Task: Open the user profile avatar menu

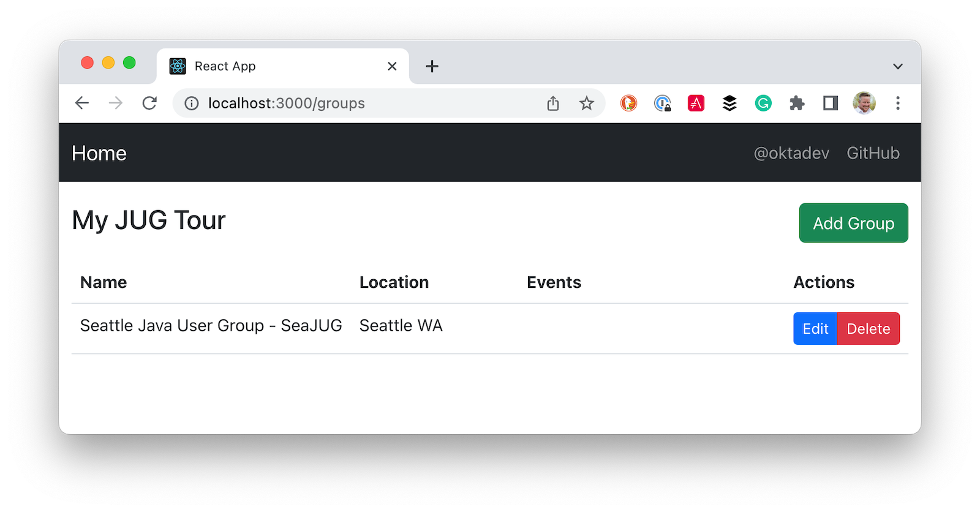Action: pyautogui.click(x=864, y=104)
